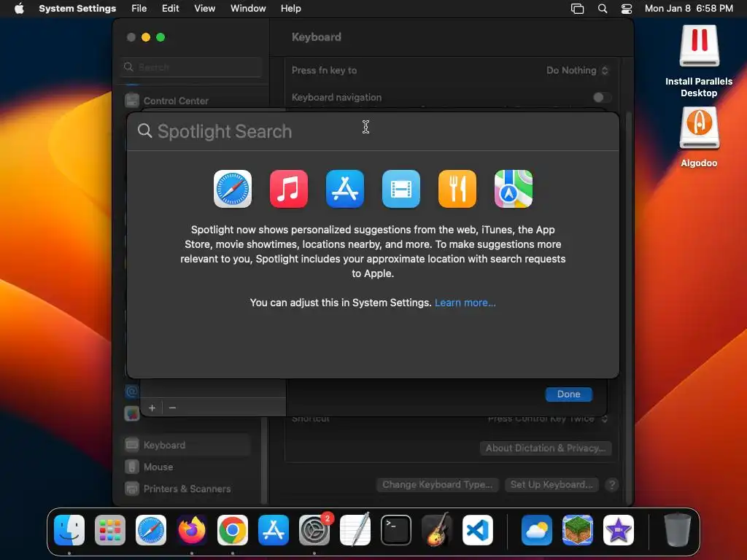
Task: Click the Spotlight Search magnifier icon
Action: click(x=145, y=131)
